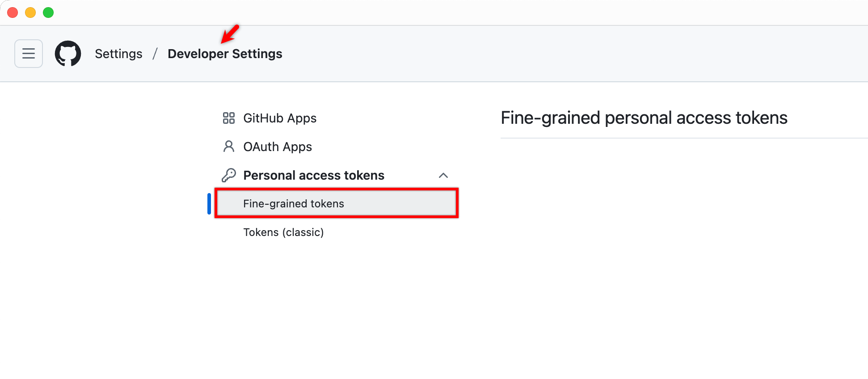Select the GitHub Apps sidebar entry

279,118
